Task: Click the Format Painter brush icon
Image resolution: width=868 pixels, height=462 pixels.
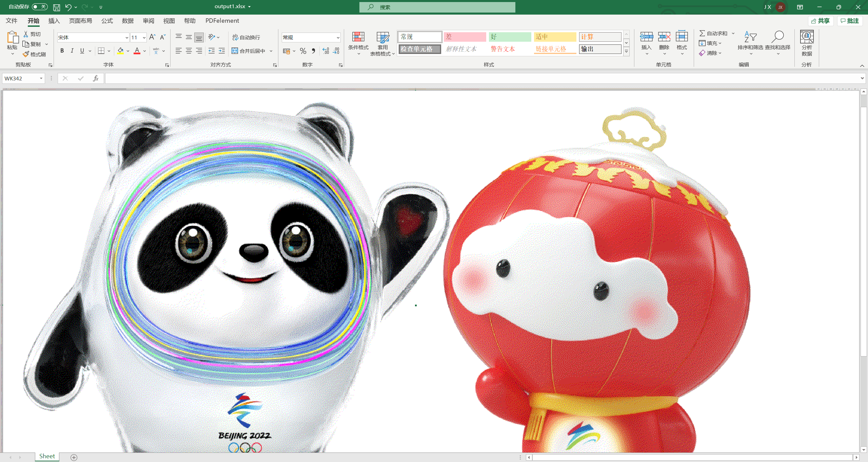Action: tap(26, 54)
